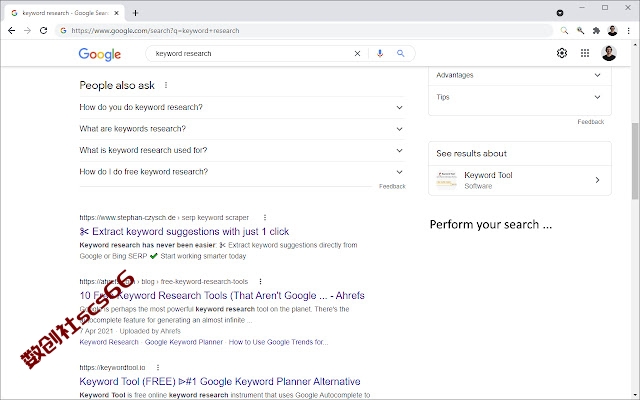Click the chevron next to Keyword Tool
The height and width of the screenshot is (400, 640).
[598, 180]
